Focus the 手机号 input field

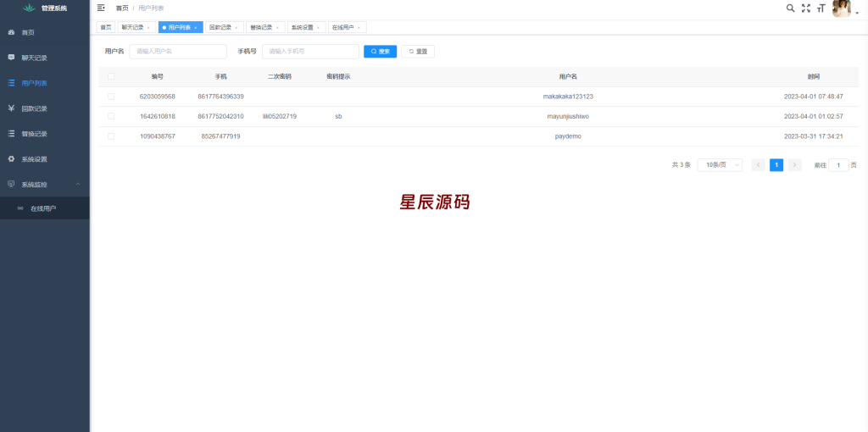[x=310, y=52]
